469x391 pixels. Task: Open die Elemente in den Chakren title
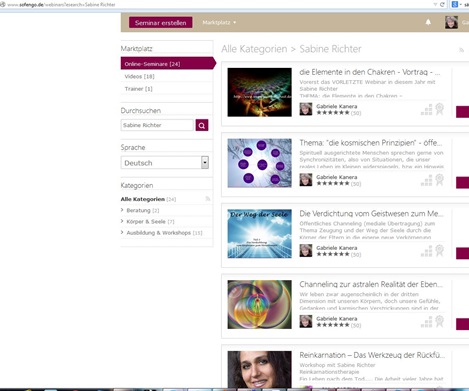(x=370, y=72)
